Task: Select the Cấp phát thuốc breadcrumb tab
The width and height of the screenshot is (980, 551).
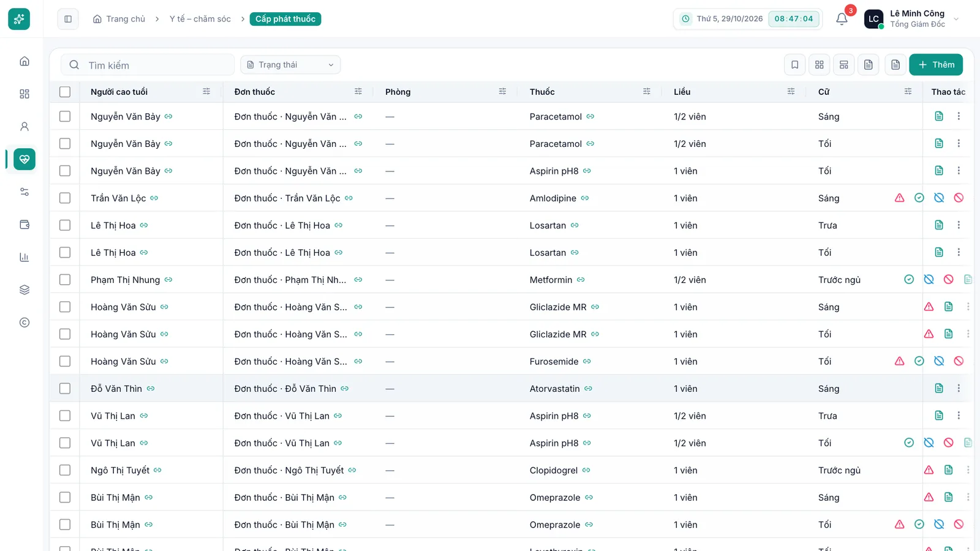Action: click(x=285, y=19)
